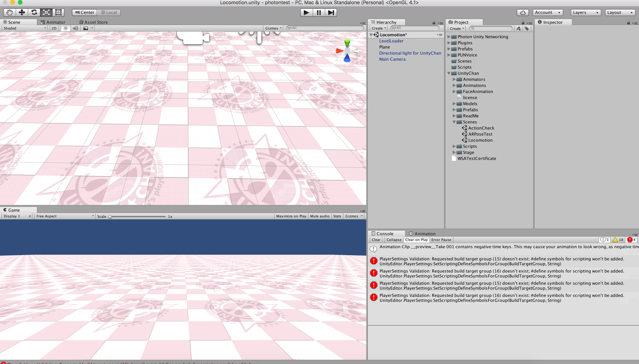The image size is (639, 364).
Task: Lock the Hierarchy panel
Action: (x=434, y=22)
